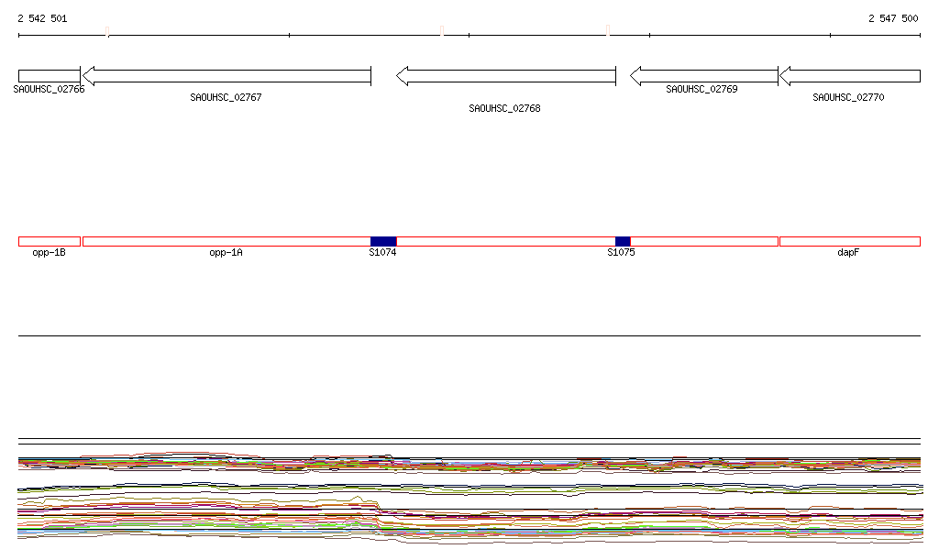Click the opp-1A red segment
This screenshot has height=560, width=939.
point(226,242)
